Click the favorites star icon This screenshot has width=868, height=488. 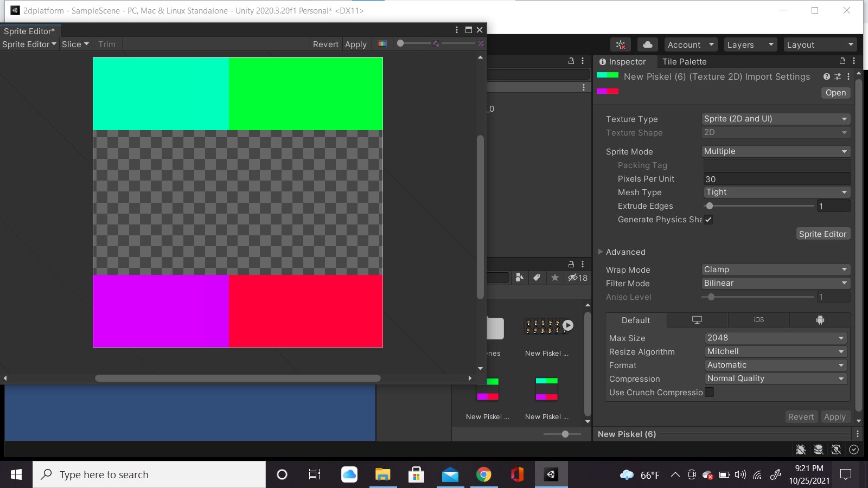coord(554,278)
